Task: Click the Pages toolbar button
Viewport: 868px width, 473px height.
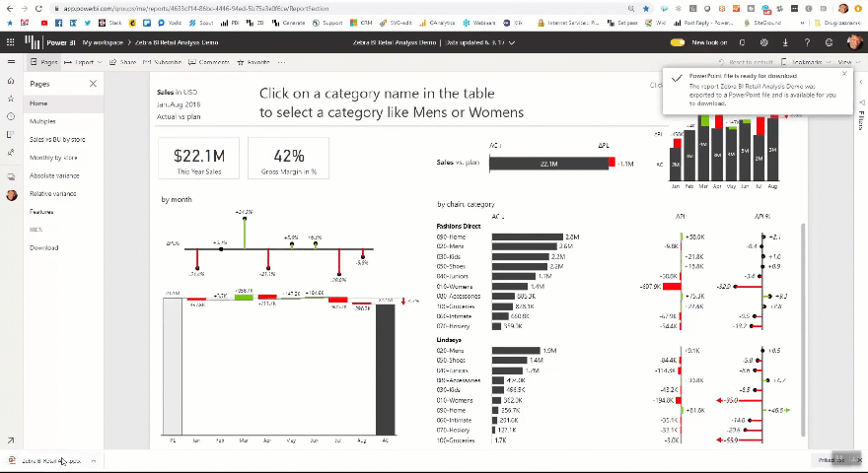Action: coord(43,62)
